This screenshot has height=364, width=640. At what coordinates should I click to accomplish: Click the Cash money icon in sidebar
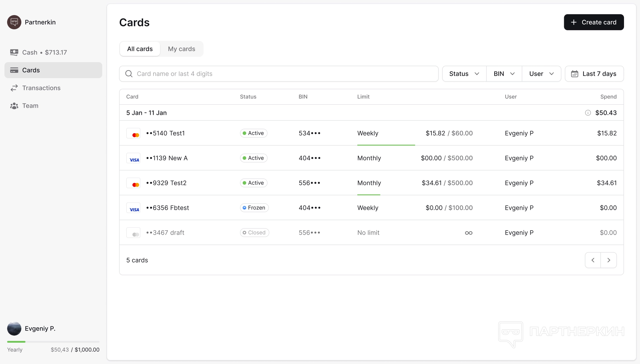click(14, 52)
